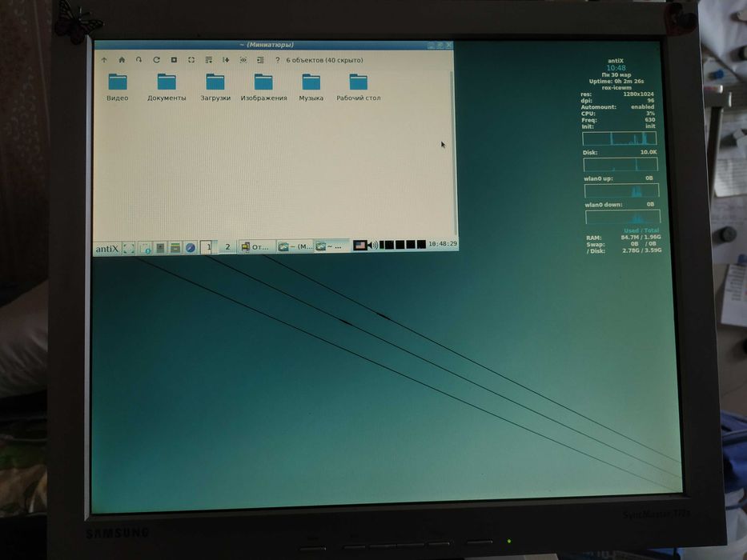The height and width of the screenshot is (560, 747).
Task: Switch to workspace 1
Action: pos(208,247)
